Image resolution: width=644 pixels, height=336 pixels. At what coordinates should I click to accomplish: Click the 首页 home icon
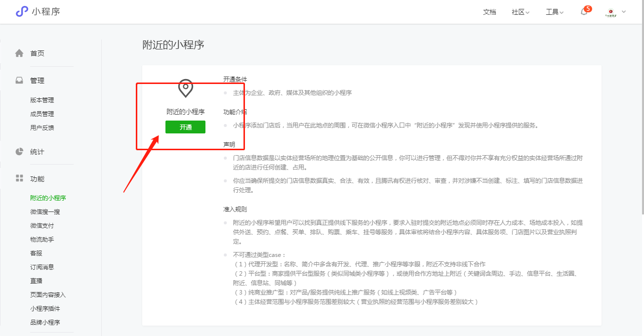pos(19,53)
